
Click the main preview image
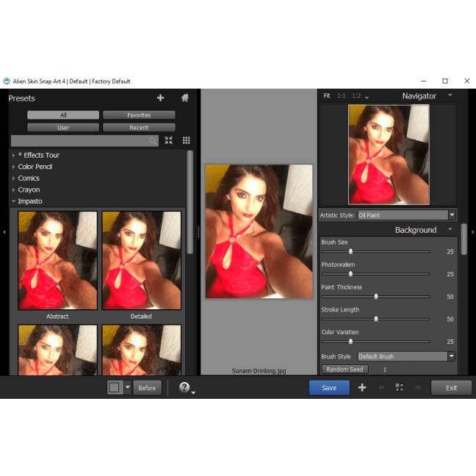(259, 231)
